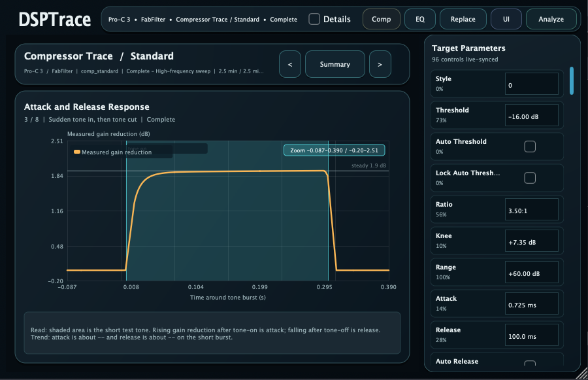Screen dimensions: 588x380
Task: Click the 1.84 y-axis tick label
Action: pyautogui.click(x=57, y=176)
